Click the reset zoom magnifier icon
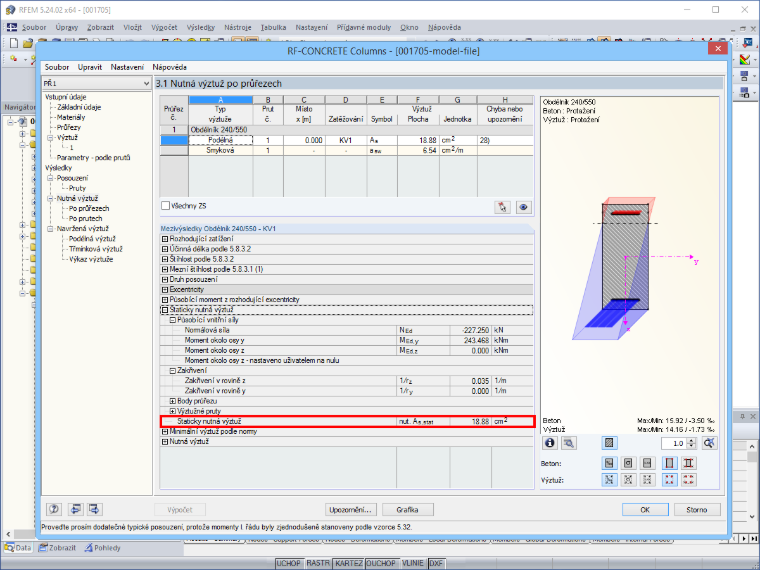Viewport: 760px width, 570px height. coord(709,443)
